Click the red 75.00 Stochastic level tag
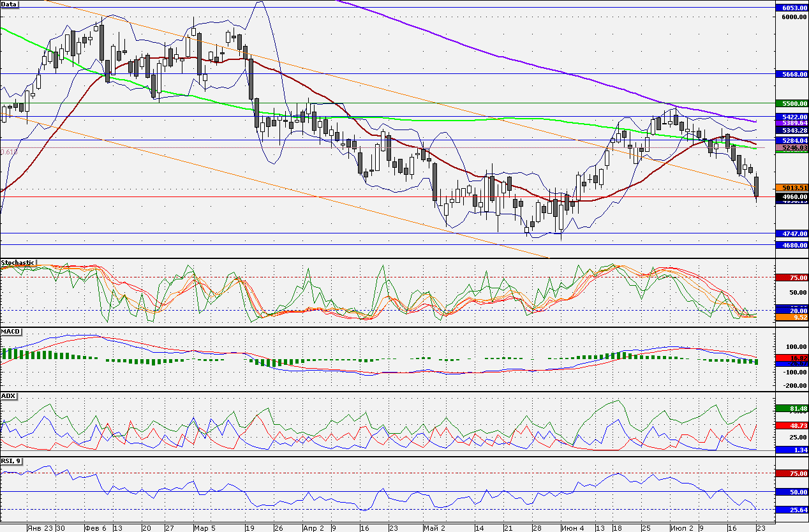Viewport: 809px width, 532px height. click(792, 277)
